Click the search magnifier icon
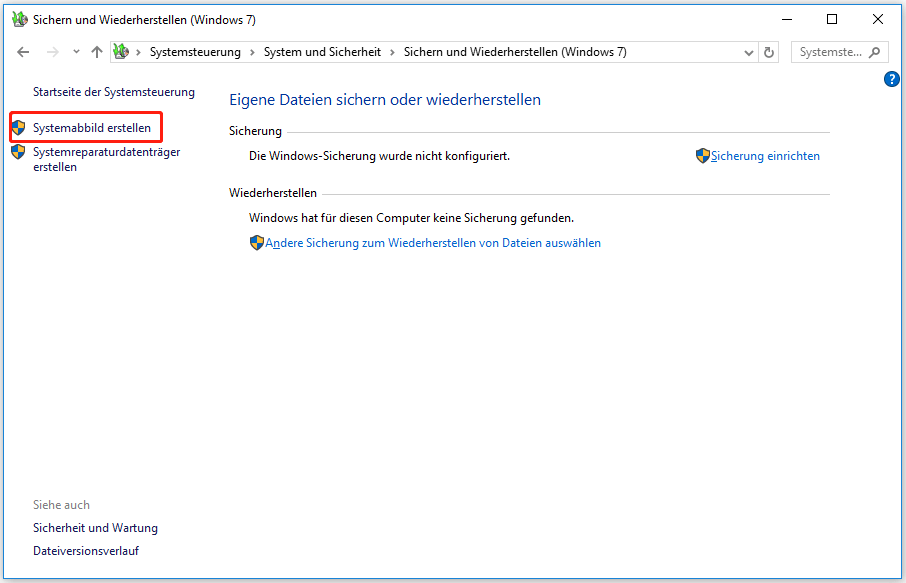This screenshot has height=583, width=906. [x=875, y=53]
